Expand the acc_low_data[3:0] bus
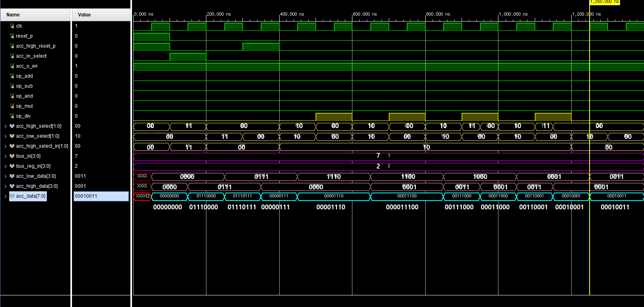 pyautogui.click(x=5, y=176)
